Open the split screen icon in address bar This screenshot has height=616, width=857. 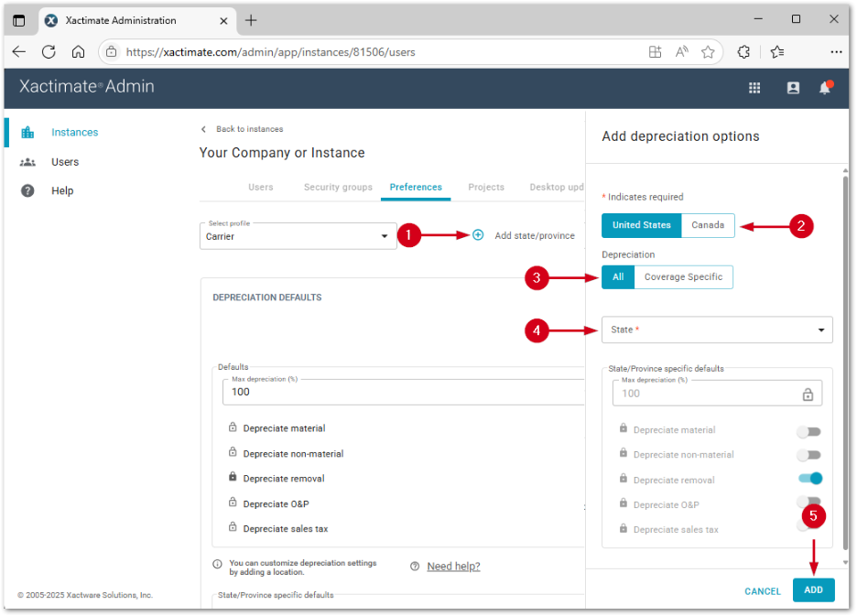pos(655,52)
